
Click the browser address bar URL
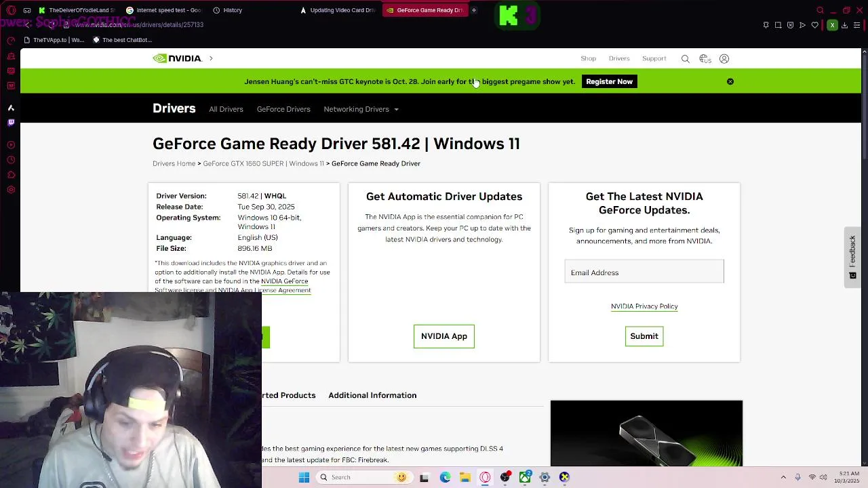coord(139,25)
